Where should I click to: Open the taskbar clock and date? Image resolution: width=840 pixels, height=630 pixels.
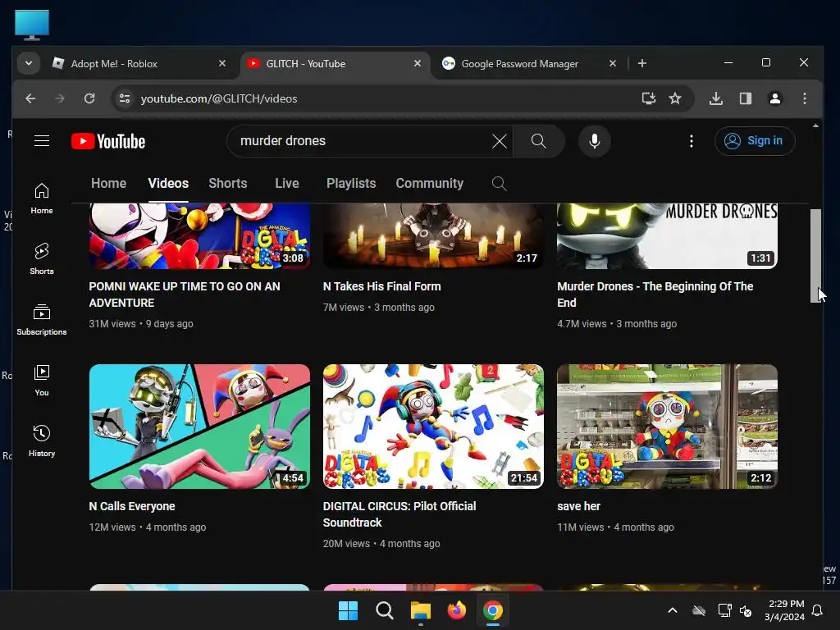(785, 610)
